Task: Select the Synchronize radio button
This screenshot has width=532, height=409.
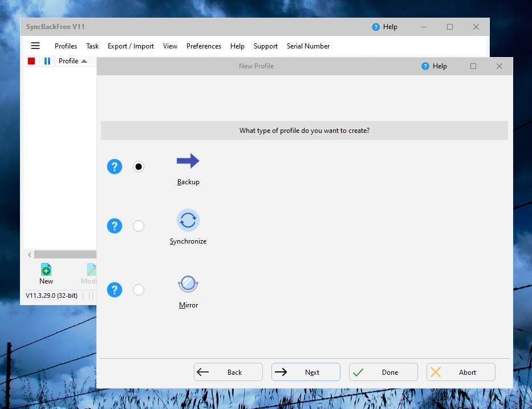Action: click(x=139, y=226)
